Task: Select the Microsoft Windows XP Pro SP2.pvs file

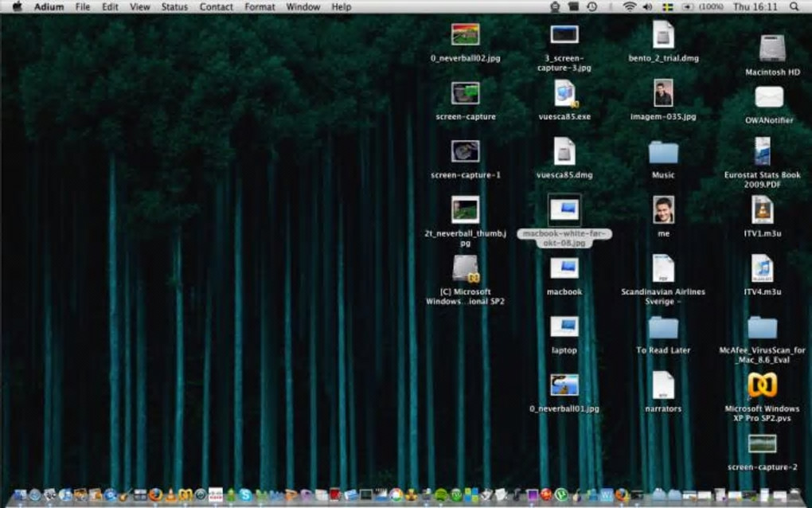Action: point(762,386)
